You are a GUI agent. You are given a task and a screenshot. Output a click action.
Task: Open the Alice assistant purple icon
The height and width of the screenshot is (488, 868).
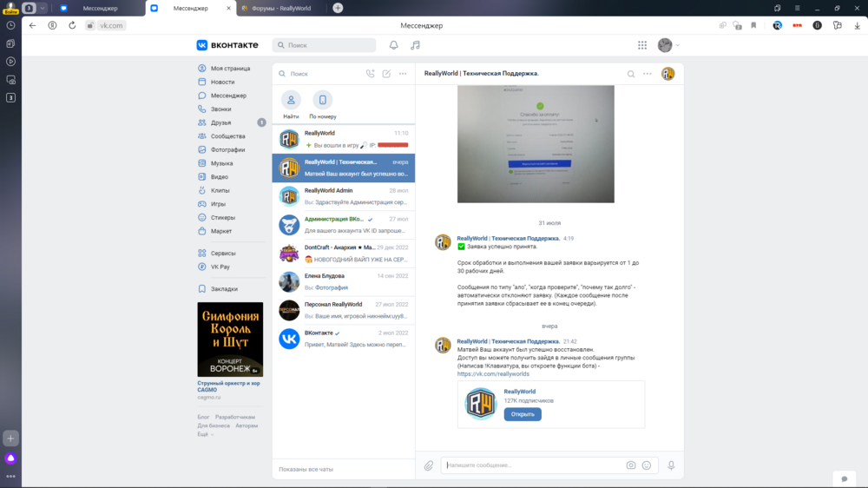coord(10,458)
